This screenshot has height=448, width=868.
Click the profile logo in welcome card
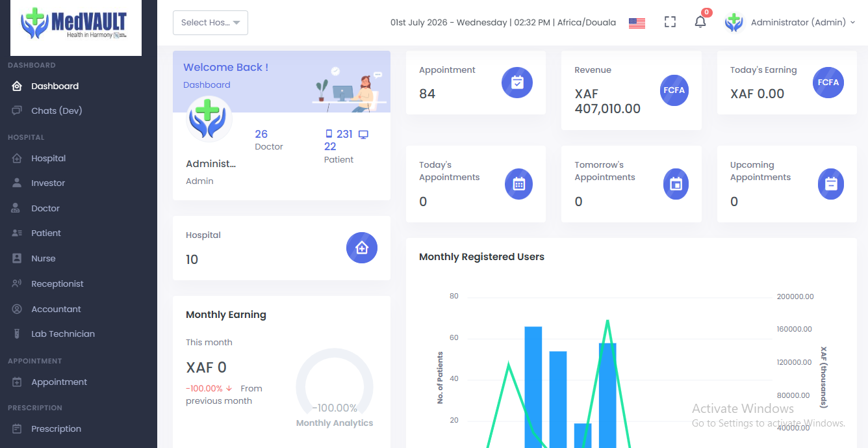209,119
